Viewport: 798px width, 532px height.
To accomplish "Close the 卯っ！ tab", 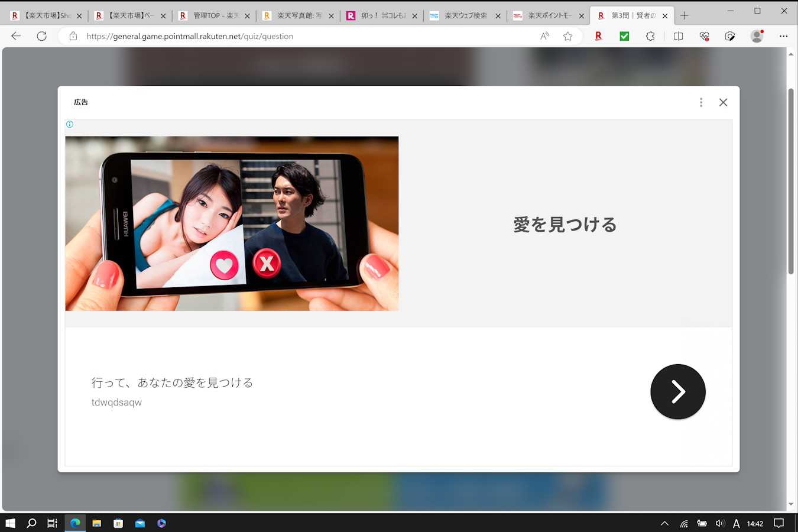I will pyautogui.click(x=414, y=16).
